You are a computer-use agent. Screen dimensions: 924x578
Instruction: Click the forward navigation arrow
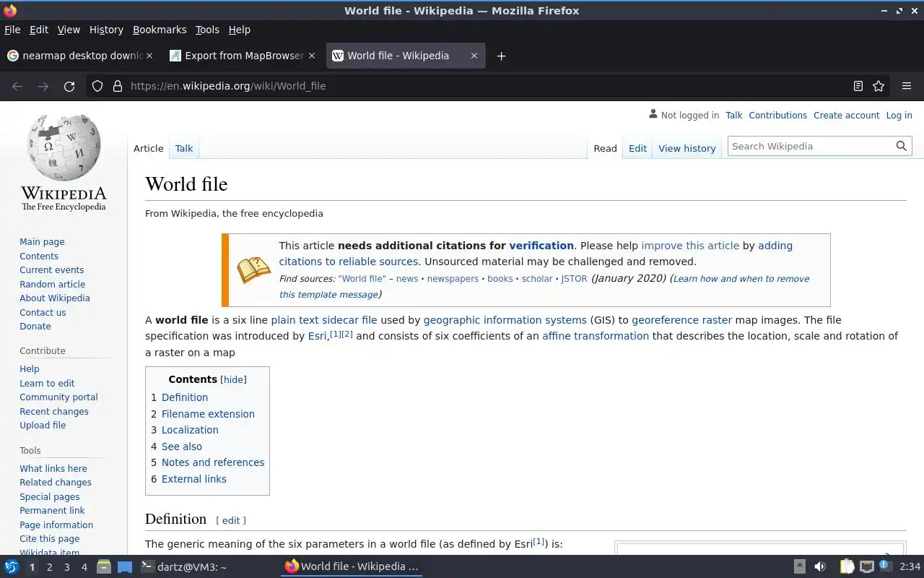click(x=43, y=86)
